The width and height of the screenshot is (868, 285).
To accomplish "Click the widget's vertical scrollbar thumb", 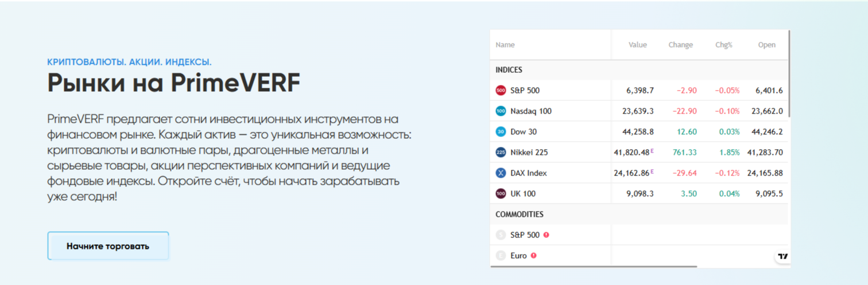I will (x=789, y=75).
